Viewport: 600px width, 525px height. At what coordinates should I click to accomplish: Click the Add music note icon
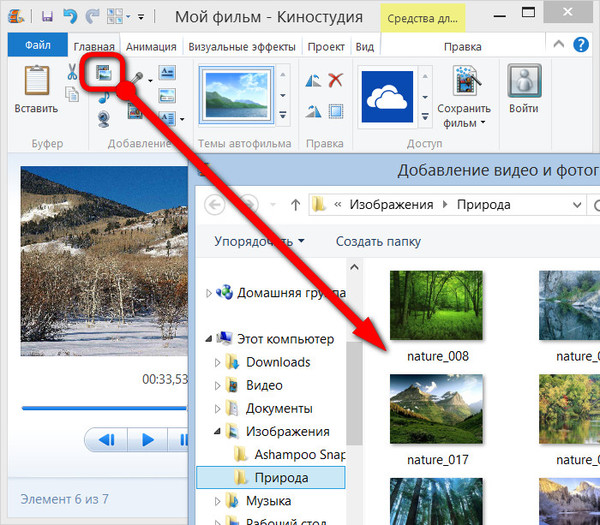[x=103, y=97]
